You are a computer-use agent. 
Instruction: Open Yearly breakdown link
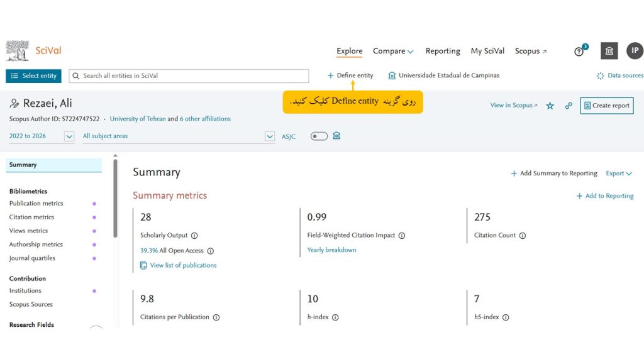(x=331, y=250)
